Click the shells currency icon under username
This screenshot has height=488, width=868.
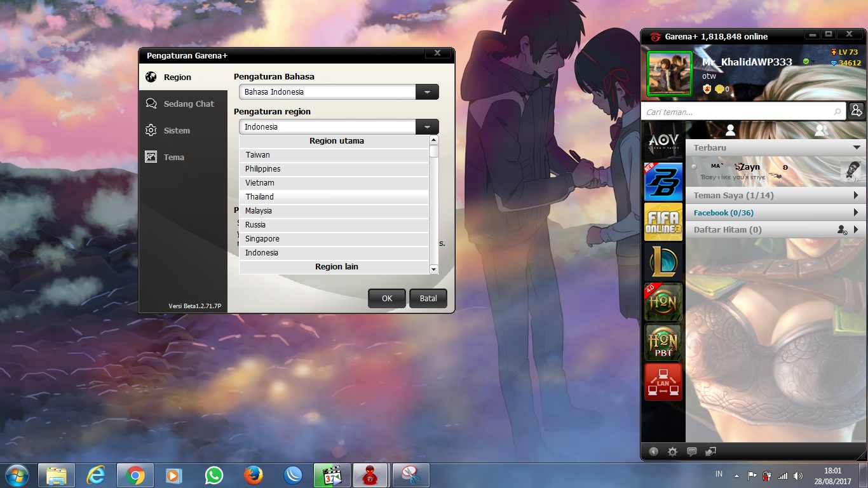[719, 89]
